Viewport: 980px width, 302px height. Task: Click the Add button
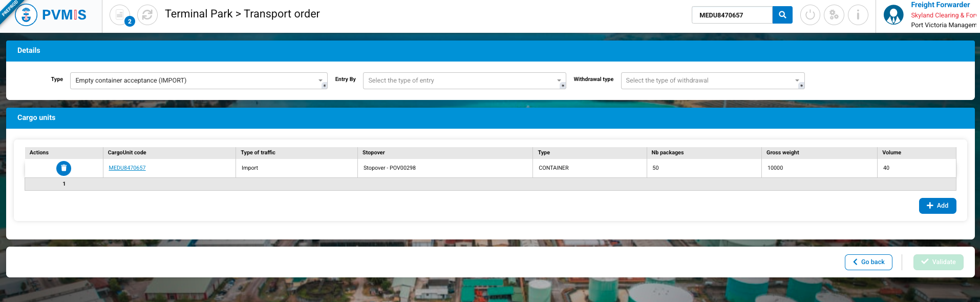coord(937,206)
